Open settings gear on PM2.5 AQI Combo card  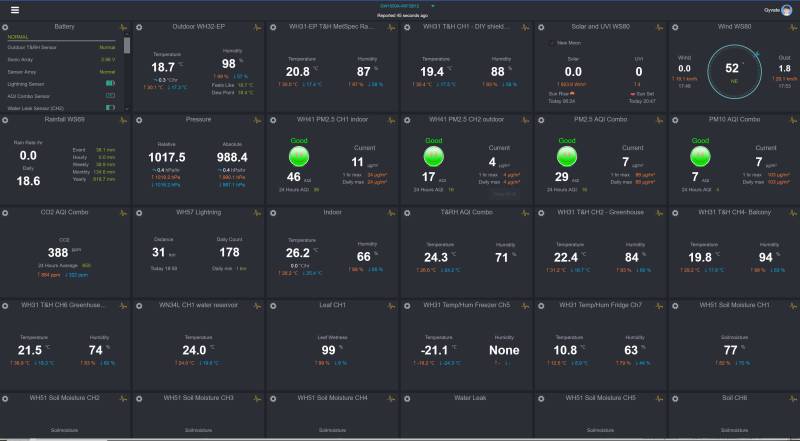pos(541,120)
